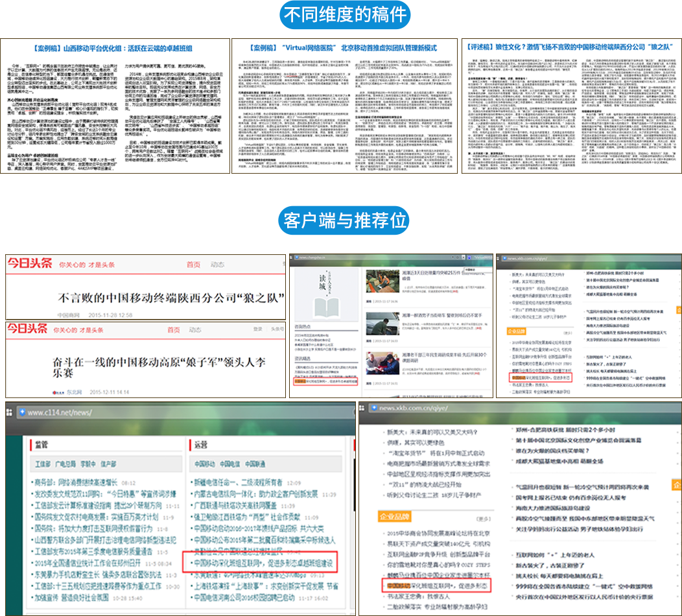Open 中国电信河南公司2016校园招聘已启动 item
Viewport: 682px width, 616px height.
point(244,598)
